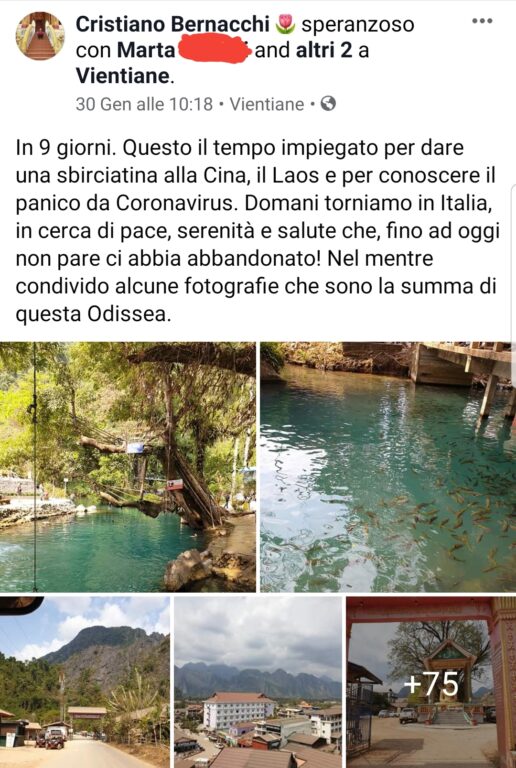Open the dirt road mountain photo

coord(85,682)
